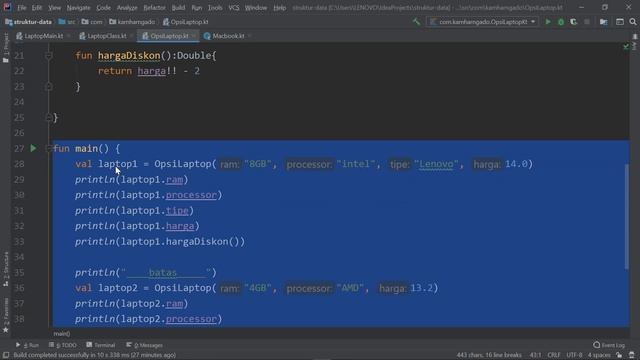Screen dimensions: 640x360
Task: Open the Build menu
Action: tap(178, 7)
